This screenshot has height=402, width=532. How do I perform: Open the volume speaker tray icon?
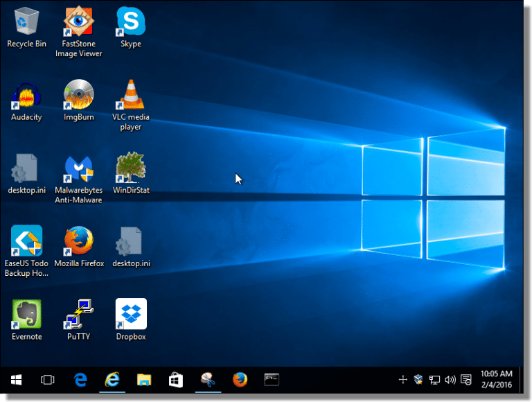[x=450, y=380]
